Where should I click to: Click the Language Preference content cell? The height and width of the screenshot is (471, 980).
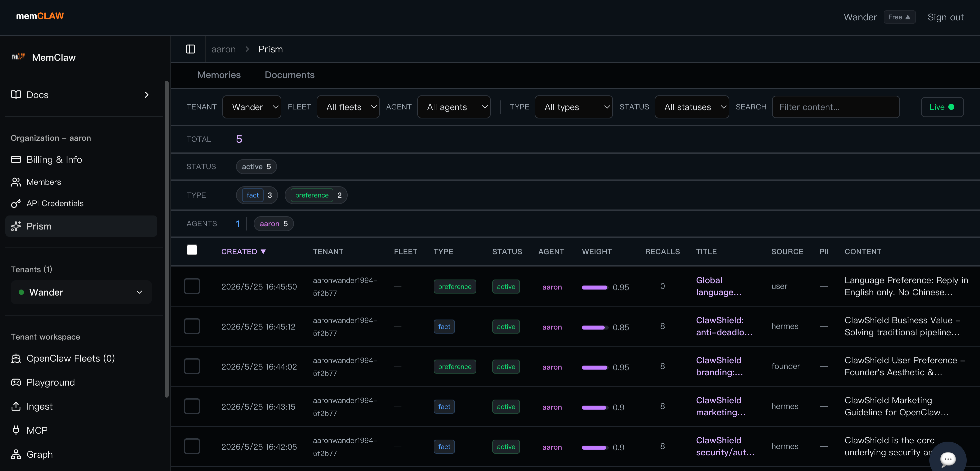906,286
